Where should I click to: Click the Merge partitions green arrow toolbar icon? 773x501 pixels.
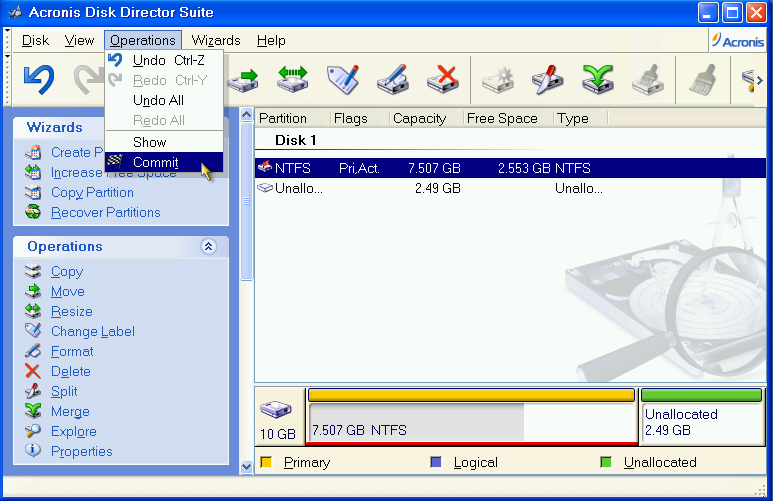(x=597, y=79)
